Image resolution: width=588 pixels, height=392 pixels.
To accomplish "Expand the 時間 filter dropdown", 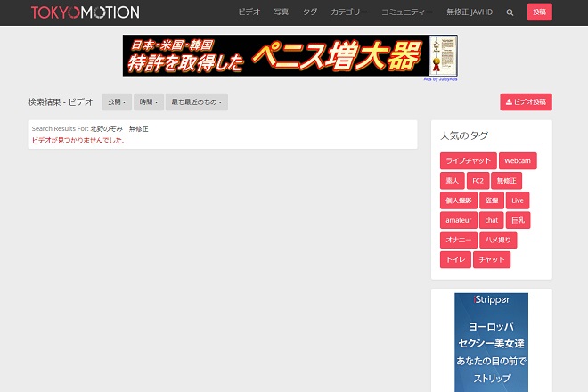I will point(149,102).
